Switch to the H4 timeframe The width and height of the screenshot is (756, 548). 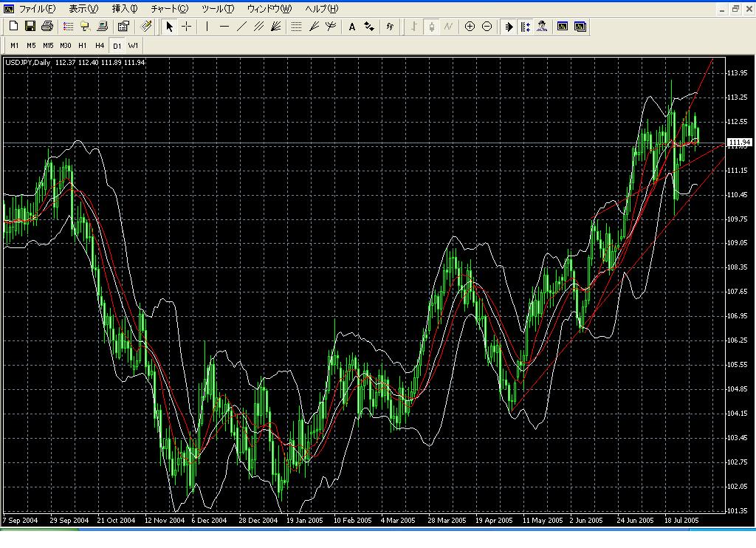coord(100,45)
